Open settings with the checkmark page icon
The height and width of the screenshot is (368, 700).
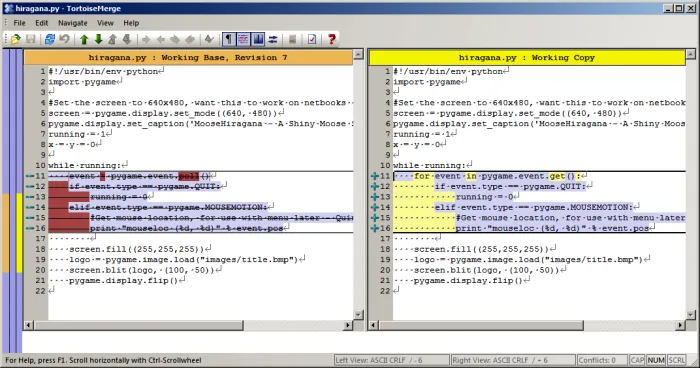coord(312,39)
